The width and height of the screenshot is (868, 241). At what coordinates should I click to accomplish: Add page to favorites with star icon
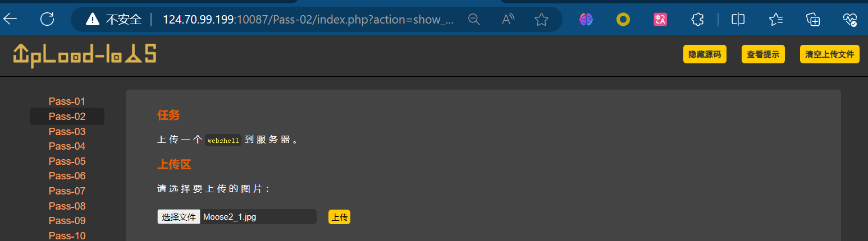(x=541, y=20)
